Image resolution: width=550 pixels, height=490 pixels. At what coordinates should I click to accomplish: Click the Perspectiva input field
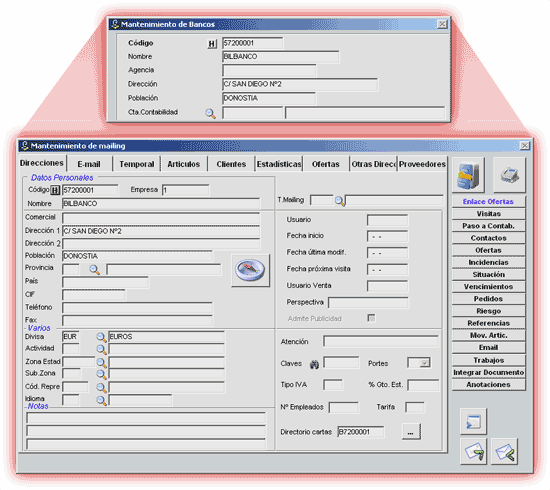[x=368, y=303]
